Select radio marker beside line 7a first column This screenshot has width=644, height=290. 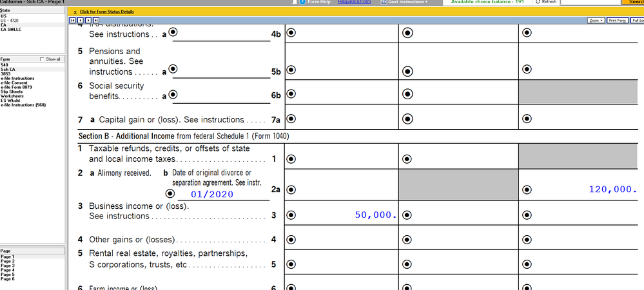click(291, 119)
